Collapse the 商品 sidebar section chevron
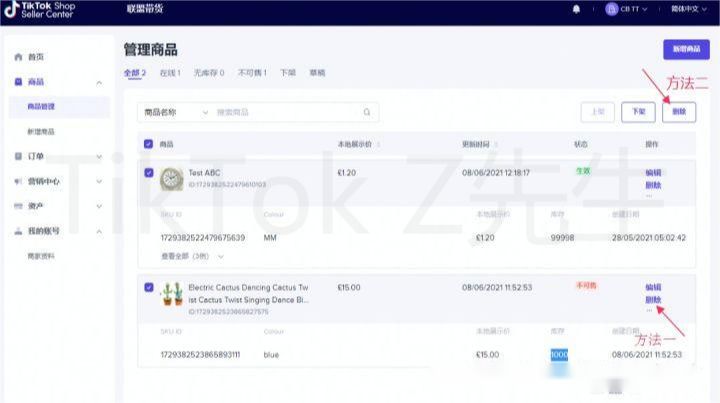Viewport: 720px width, 403px height. tap(99, 83)
